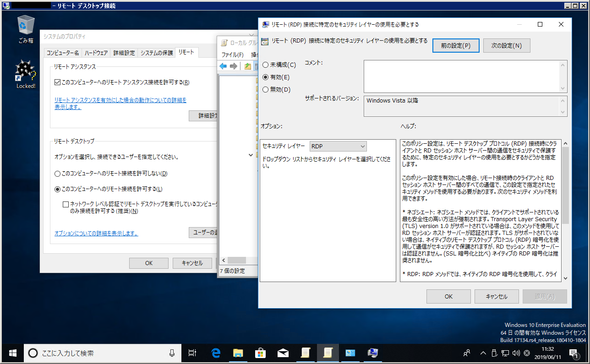Click the Remote Desktop Connection title bar icon
This screenshot has width=590, height=364.
click(6, 5)
